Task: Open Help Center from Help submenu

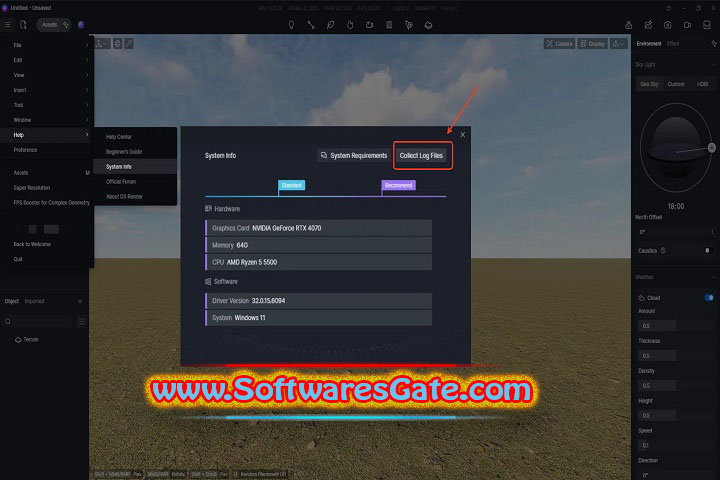Action: pos(135,137)
